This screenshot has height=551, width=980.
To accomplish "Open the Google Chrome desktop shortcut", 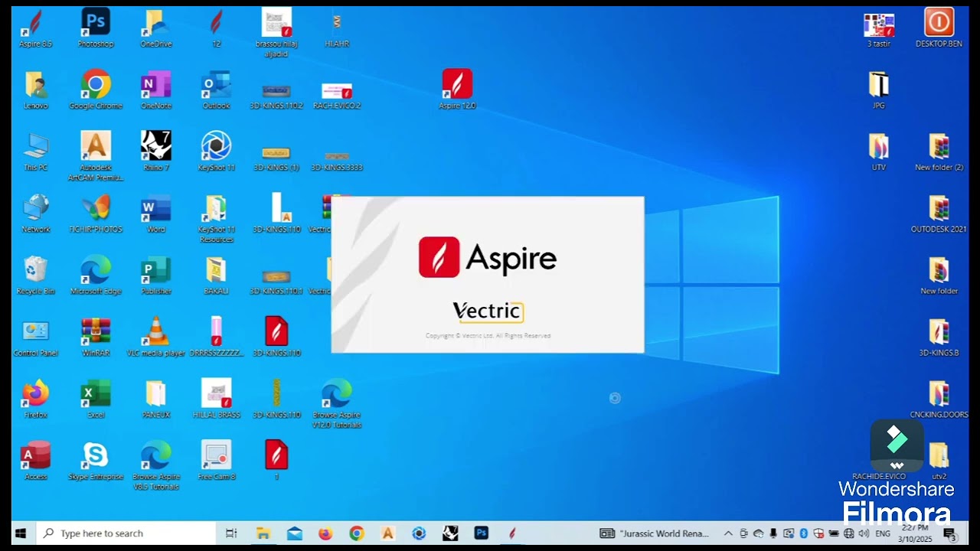I will (96, 90).
